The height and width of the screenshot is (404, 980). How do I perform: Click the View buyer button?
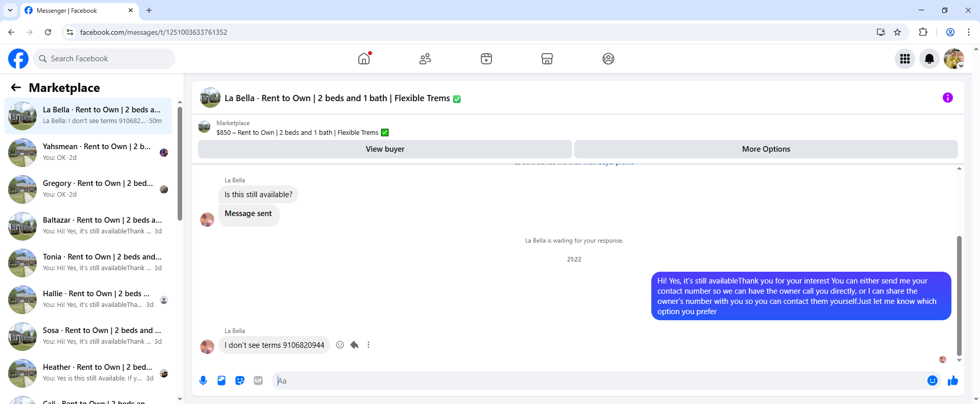tap(385, 149)
